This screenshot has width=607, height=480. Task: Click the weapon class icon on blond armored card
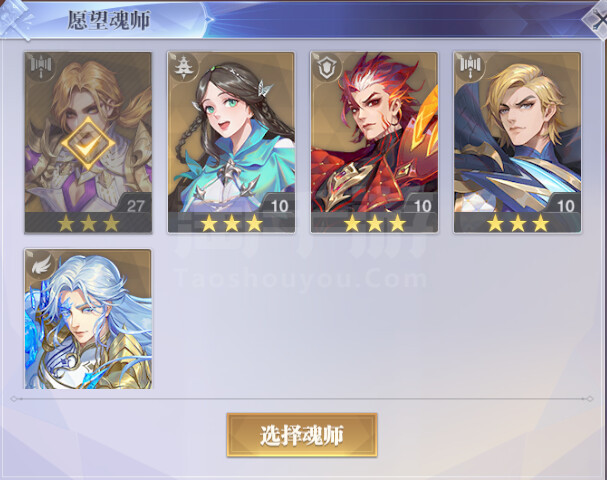pos(471,68)
